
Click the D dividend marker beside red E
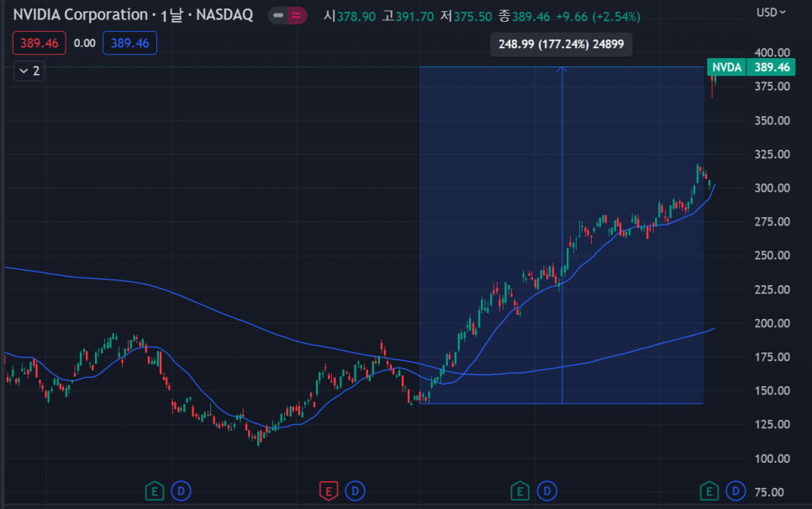pos(355,490)
